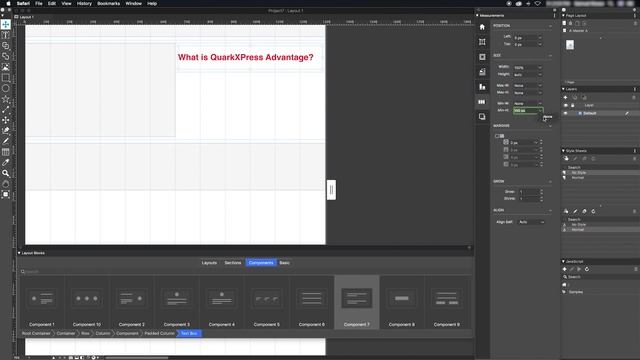This screenshot has width=640, height=360.
Task: Open the Min-H value dropdown
Action: (540, 111)
